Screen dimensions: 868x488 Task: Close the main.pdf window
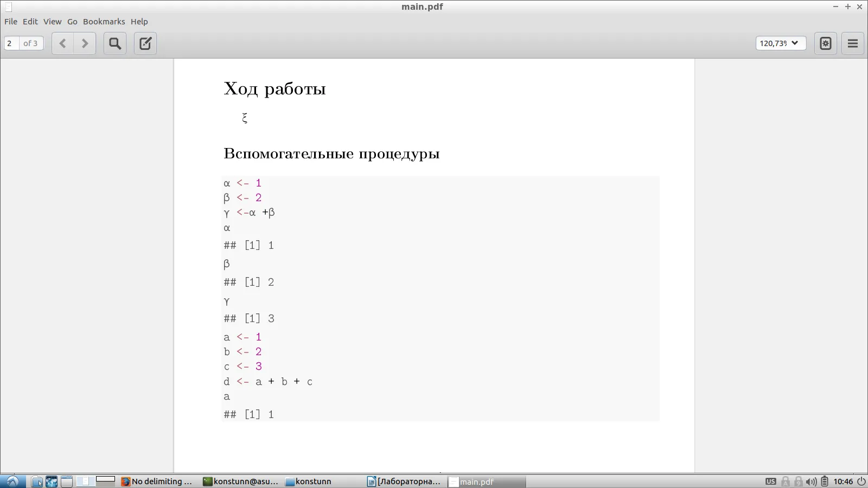point(860,7)
